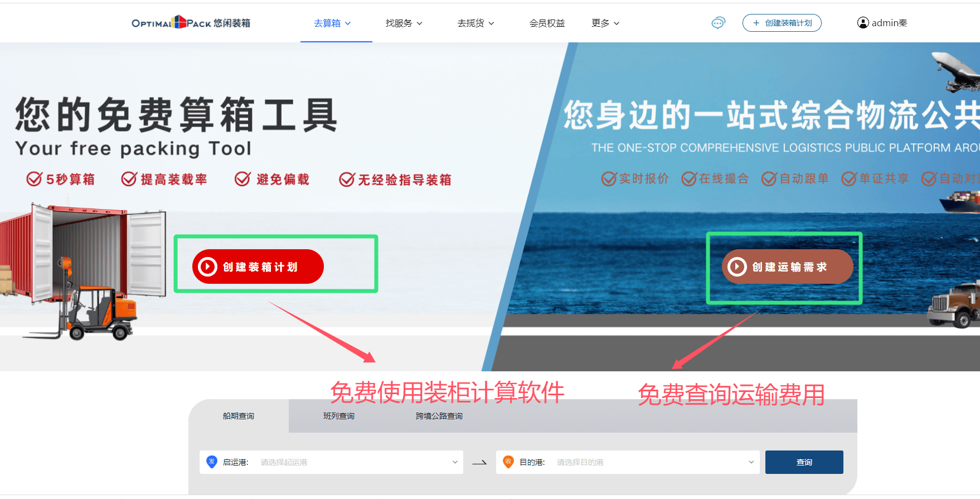The height and width of the screenshot is (499, 980).
Task: Click the outlined 创建装箱计划 header button
Action: click(x=782, y=23)
